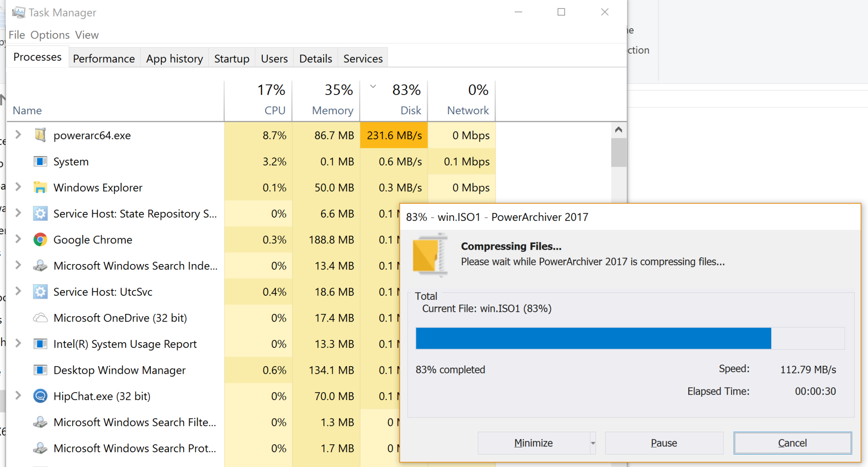
Task: Click the Task Manager title bar icon
Action: (18, 12)
